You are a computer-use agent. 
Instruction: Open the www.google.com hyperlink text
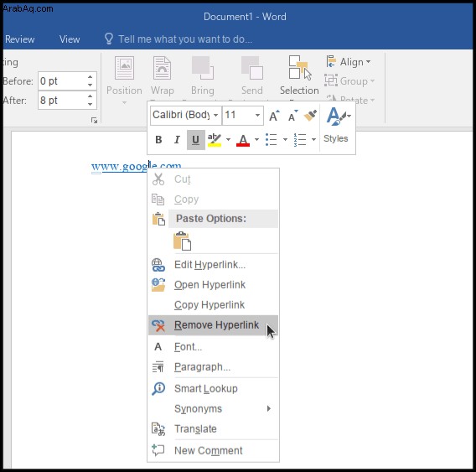point(137,167)
